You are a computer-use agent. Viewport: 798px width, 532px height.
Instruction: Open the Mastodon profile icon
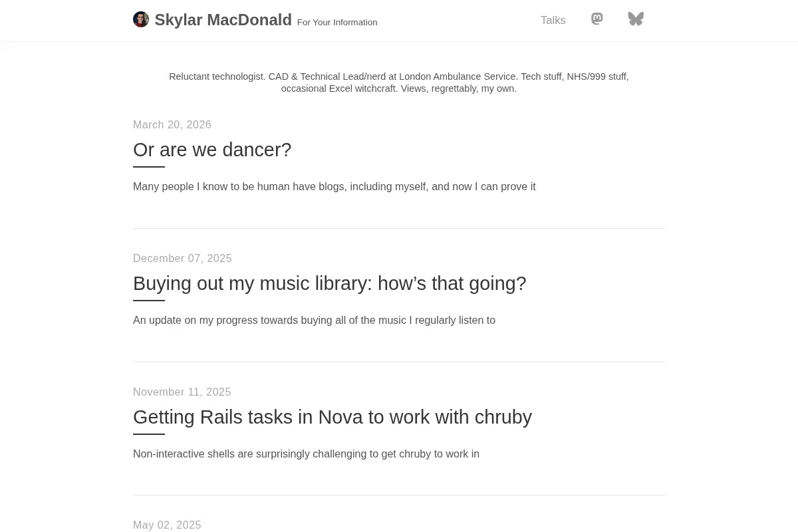597,19
